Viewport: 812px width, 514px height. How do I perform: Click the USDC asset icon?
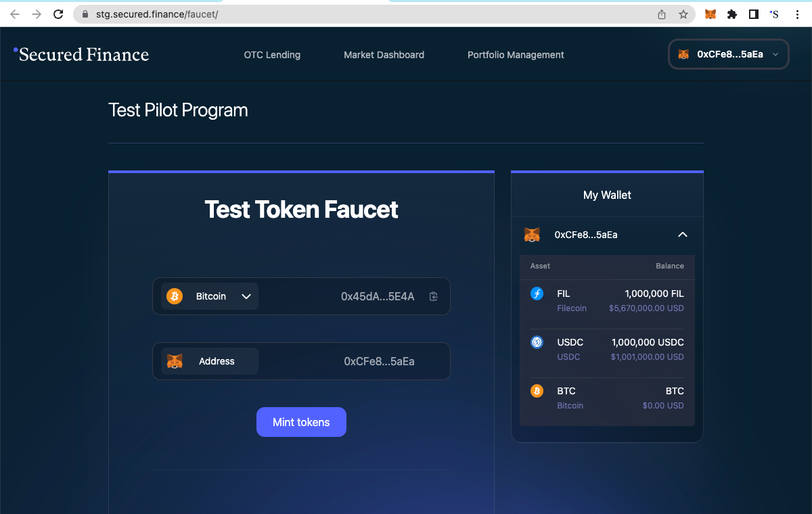[537, 342]
